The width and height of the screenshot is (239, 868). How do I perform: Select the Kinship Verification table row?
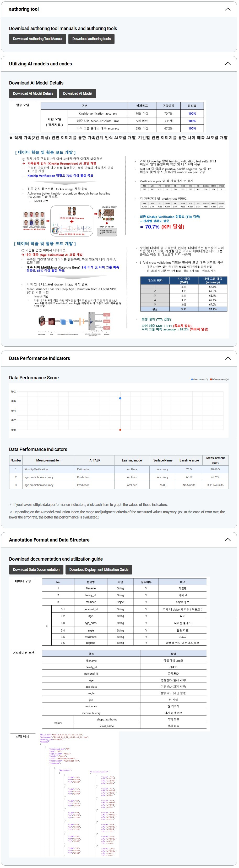[x=119, y=469]
